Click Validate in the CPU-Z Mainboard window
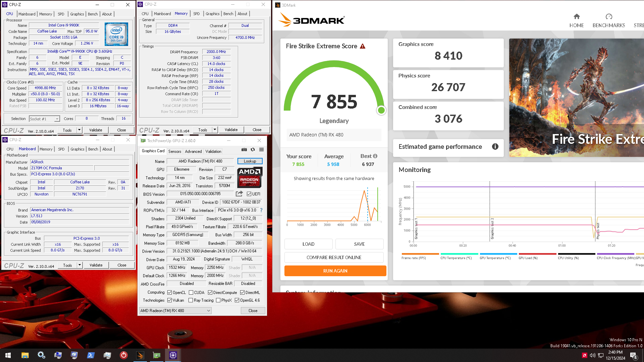 coord(96,265)
